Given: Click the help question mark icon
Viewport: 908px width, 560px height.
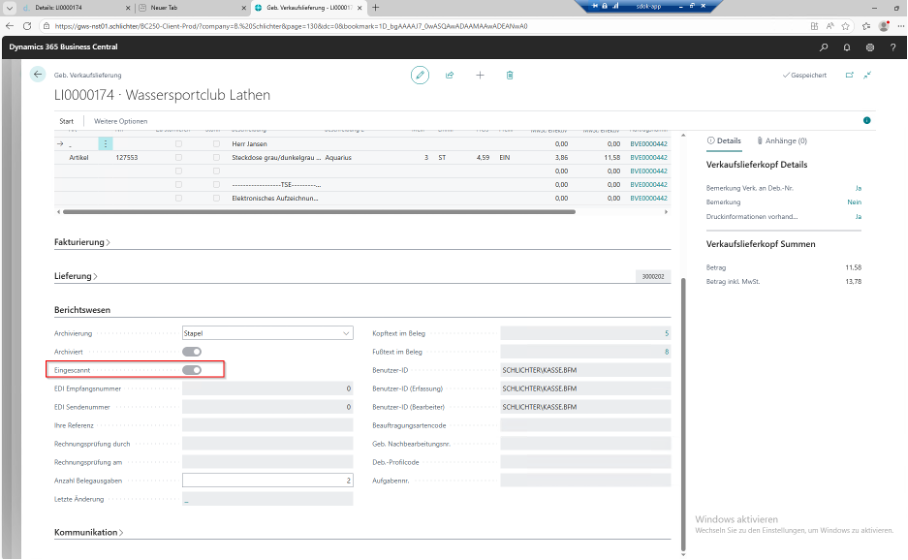Looking at the screenshot, I should [893, 47].
